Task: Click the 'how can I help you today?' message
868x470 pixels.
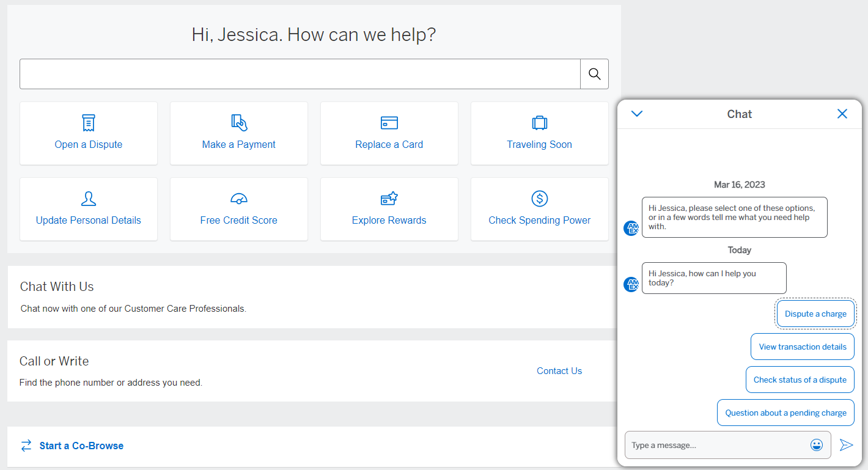Action: pyautogui.click(x=714, y=278)
